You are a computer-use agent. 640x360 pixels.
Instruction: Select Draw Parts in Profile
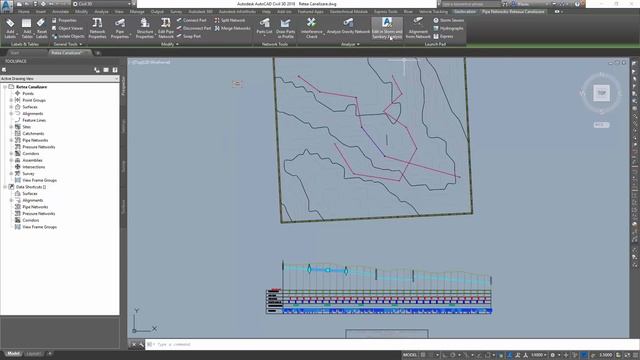coord(285,28)
